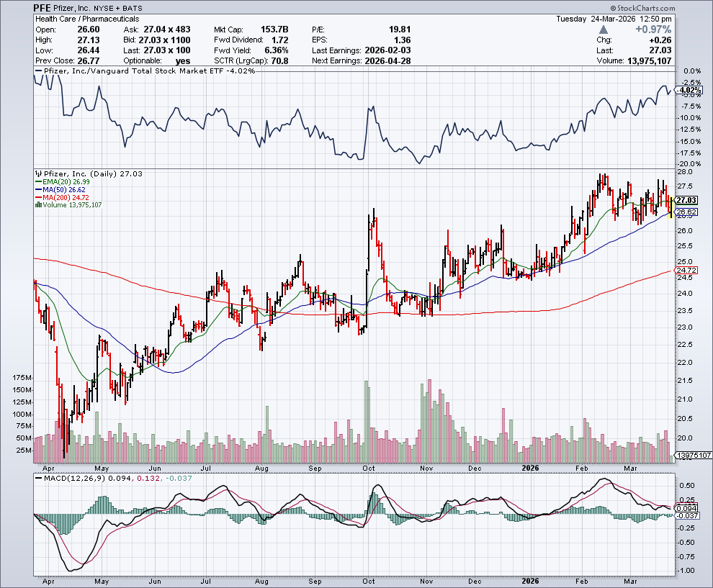This screenshot has width=713, height=588.
Task: Click the OHLC bar icon beside Pfizer (Daily)
Action: 36,174
